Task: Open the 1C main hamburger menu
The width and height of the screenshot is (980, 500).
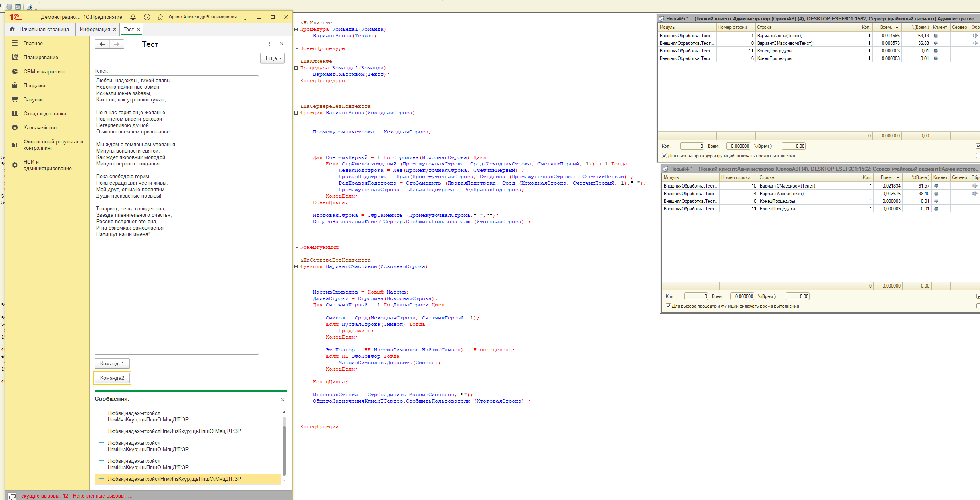Action: [30, 17]
